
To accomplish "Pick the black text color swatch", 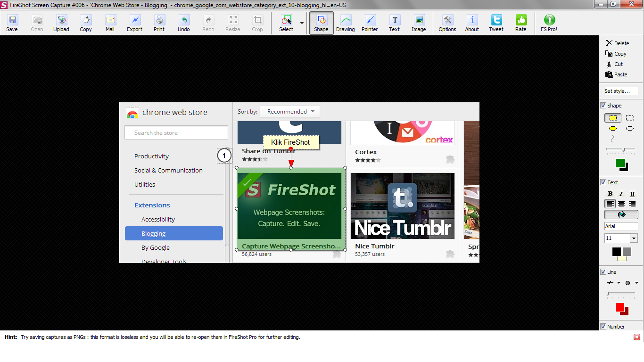I will coord(617,252).
